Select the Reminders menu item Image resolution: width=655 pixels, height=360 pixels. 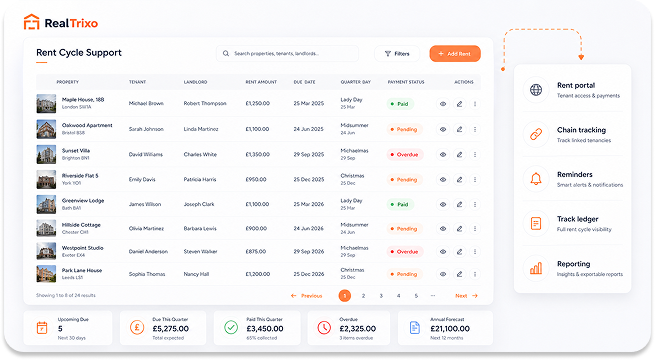tap(572, 179)
